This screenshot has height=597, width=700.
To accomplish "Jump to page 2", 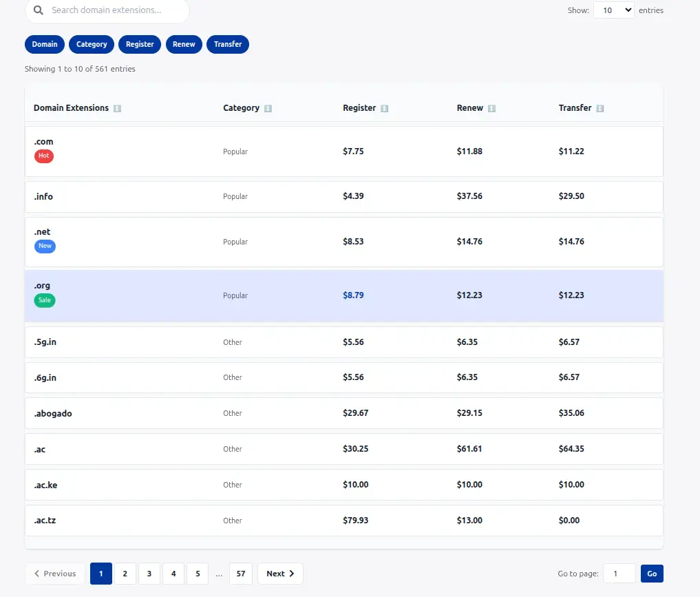I will 125,574.
